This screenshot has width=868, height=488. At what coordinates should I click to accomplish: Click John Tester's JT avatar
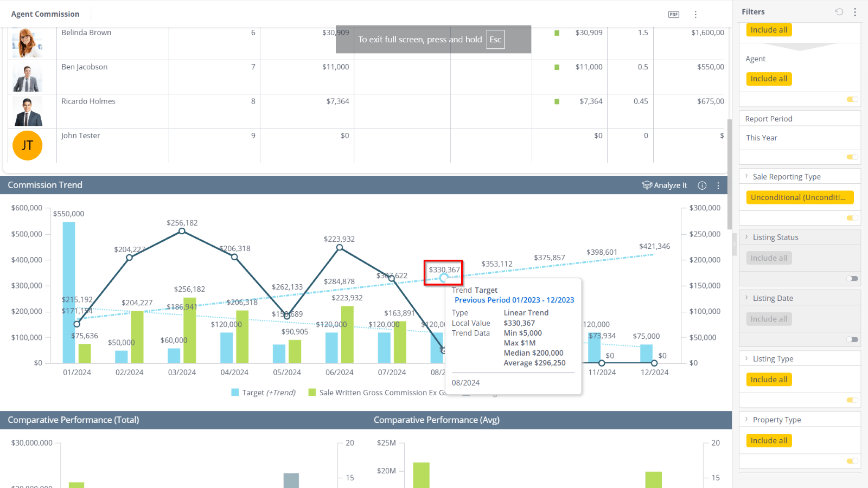click(27, 145)
